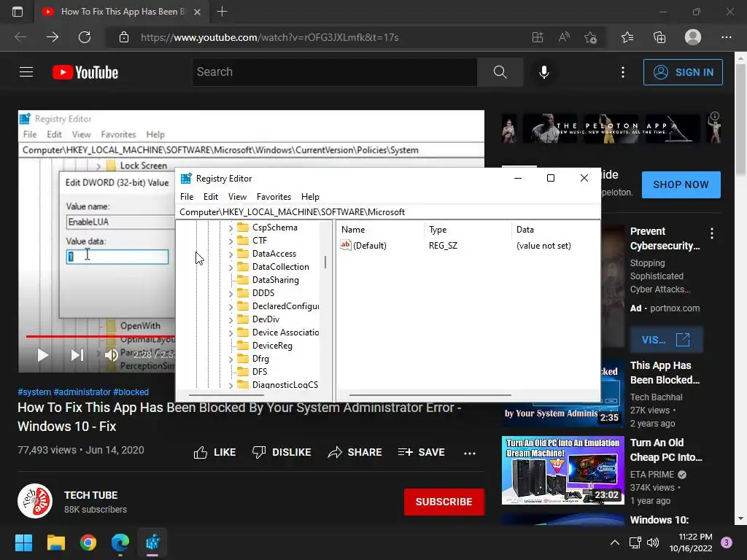Viewport: 747px width, 560px height.
Task: Start Read aloud in Edge
Action: point(564,37)
